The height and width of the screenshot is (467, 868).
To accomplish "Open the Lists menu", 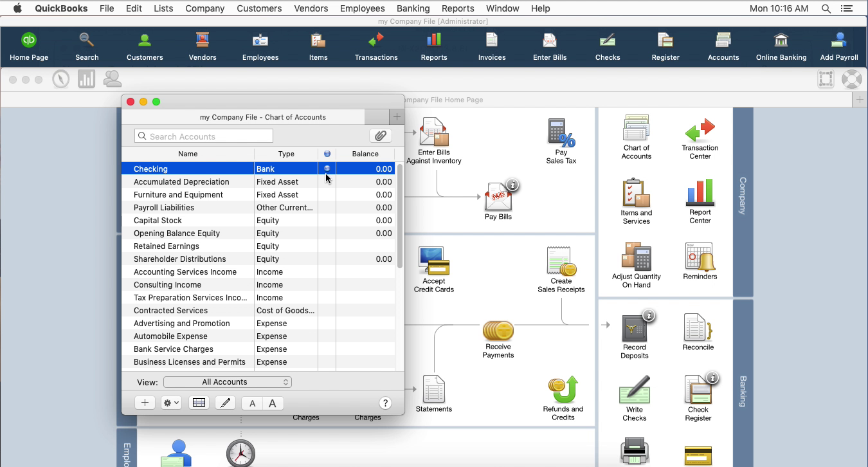I will click(x=163, y=8).
